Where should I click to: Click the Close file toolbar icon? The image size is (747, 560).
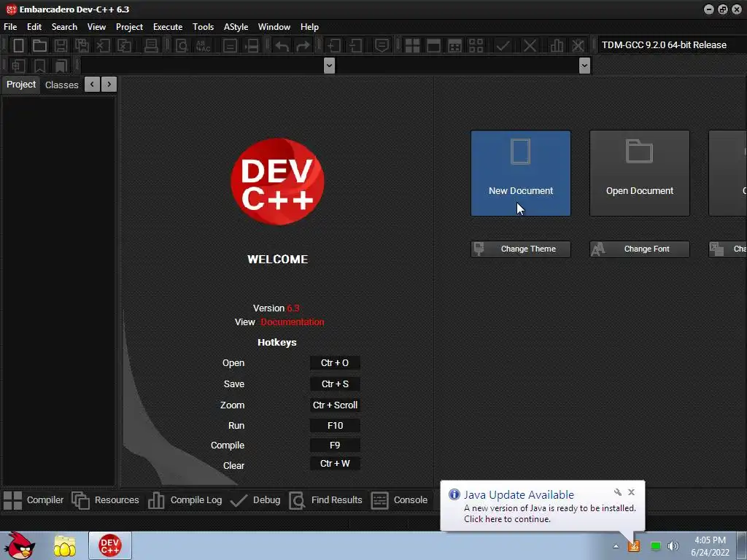(x=102, y=46)
